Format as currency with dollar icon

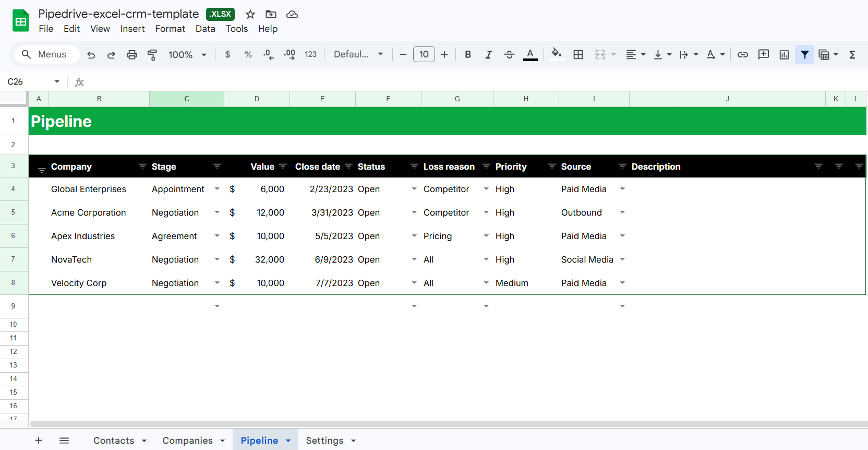click(227, 54)
